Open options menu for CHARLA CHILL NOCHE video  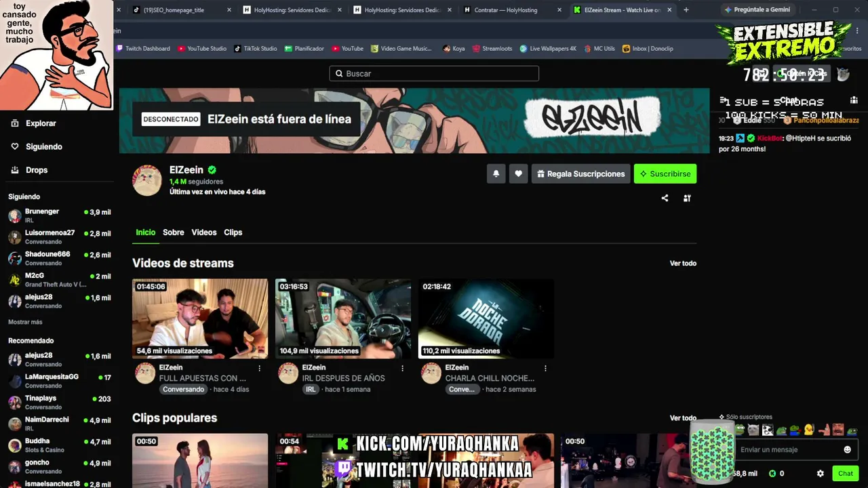[545, 368]
